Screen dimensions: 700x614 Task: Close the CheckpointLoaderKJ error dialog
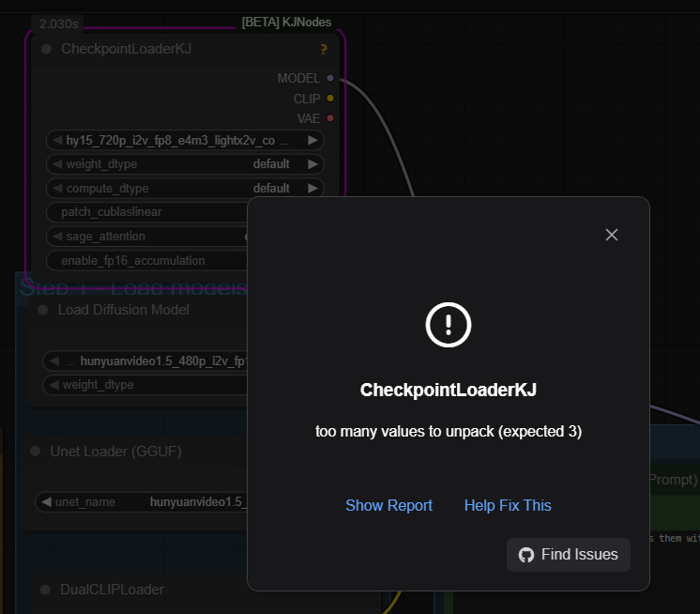click(611, 235)
